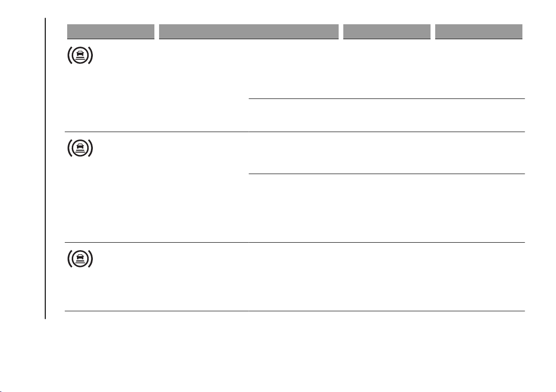Click the divider line below the second table row
Viewport: 556px width, 392px height.
click(x=295, y=242)
